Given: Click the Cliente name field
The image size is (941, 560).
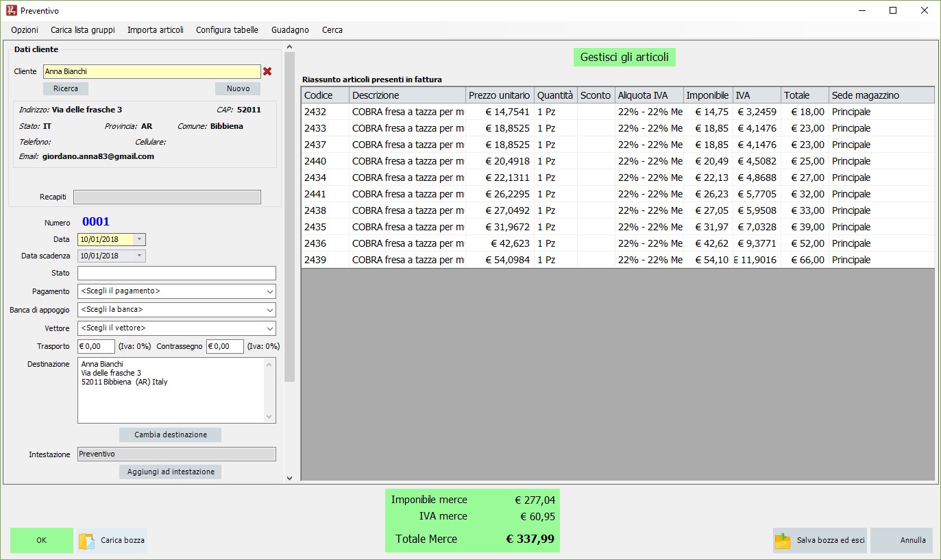Looking at the screenshot, I should 152,71.
